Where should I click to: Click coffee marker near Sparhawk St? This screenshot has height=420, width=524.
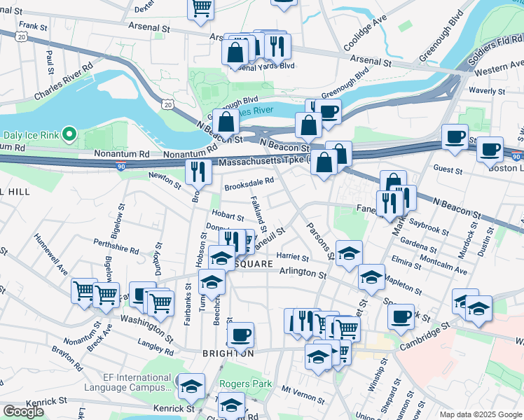(x=401, y=318)
